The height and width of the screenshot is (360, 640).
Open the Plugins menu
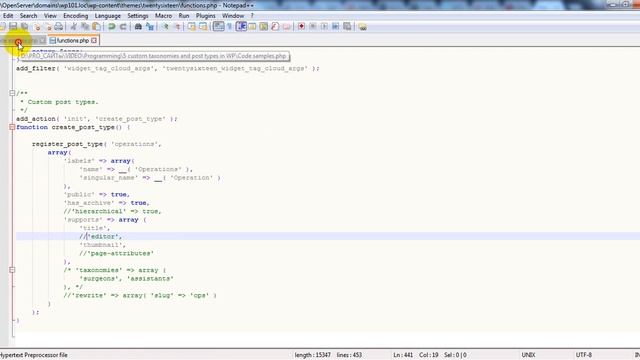(x=205, y=16)
